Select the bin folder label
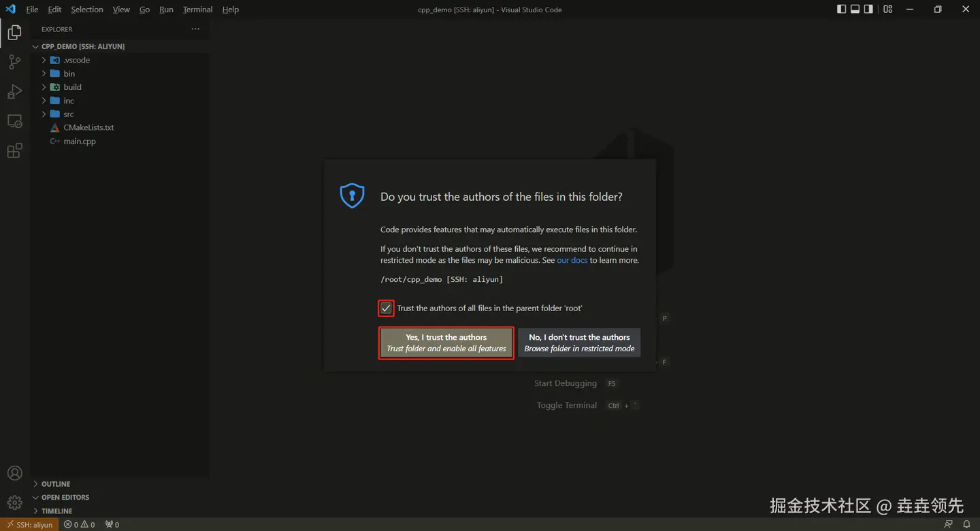 tap(69, 74)
